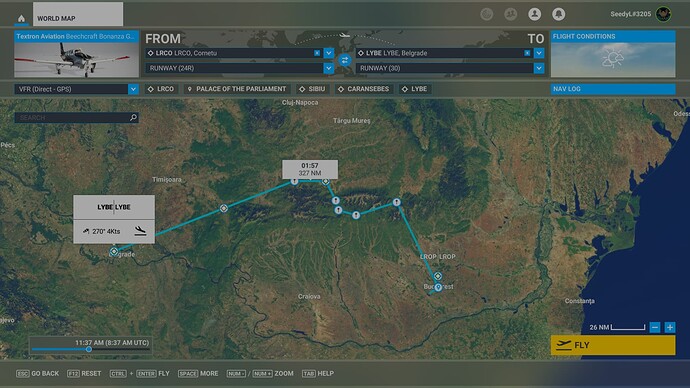Expand the LRCO departure dropdown

pos(329,53)
